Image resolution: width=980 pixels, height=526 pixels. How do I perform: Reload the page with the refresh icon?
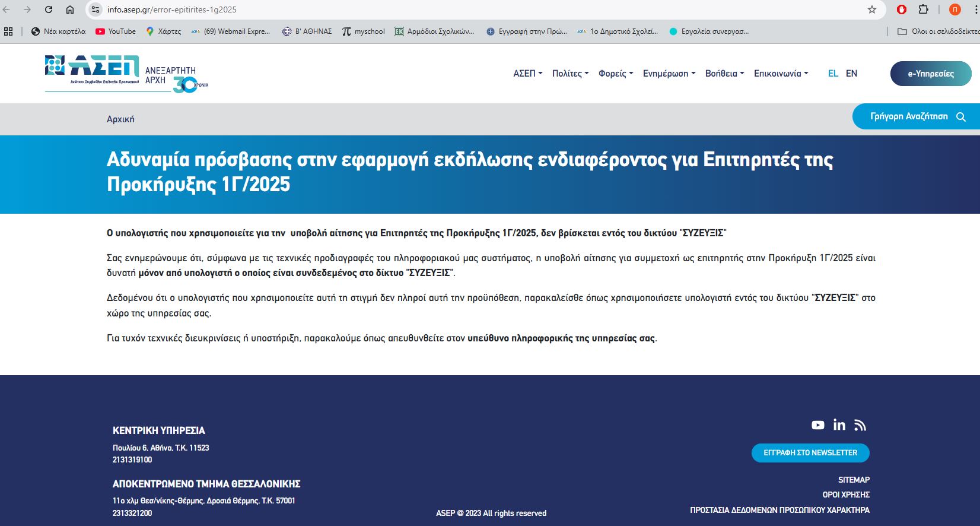click(49, 9)
